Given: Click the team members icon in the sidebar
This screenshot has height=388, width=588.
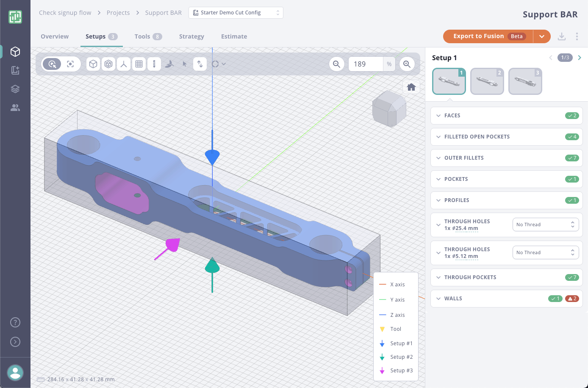Looking at the screenshot, I should point(15,108).
